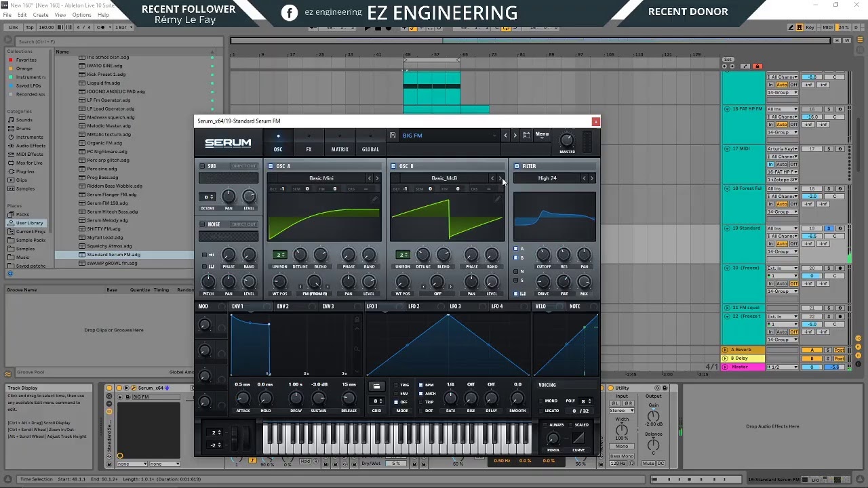Open the OSC A wavetable selector Basic Mini
The image size is (868, 488).
[x=321, y=178]
